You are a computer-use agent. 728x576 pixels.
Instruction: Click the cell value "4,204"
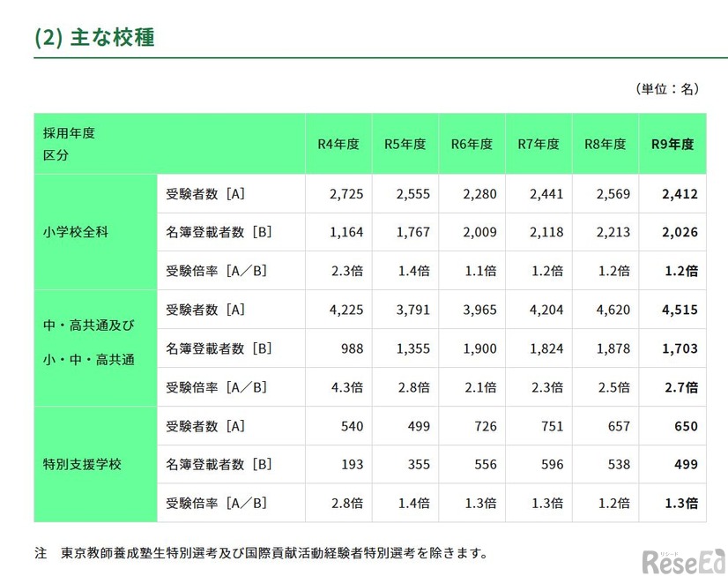coord(546,310)
